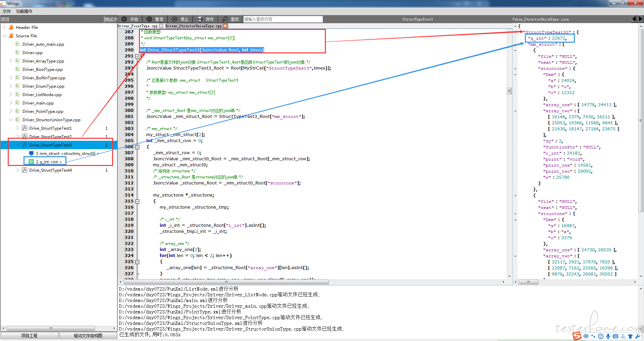Fold code block at line 315
This screenshot has height=341, width=644.
[x=137, y=201]
